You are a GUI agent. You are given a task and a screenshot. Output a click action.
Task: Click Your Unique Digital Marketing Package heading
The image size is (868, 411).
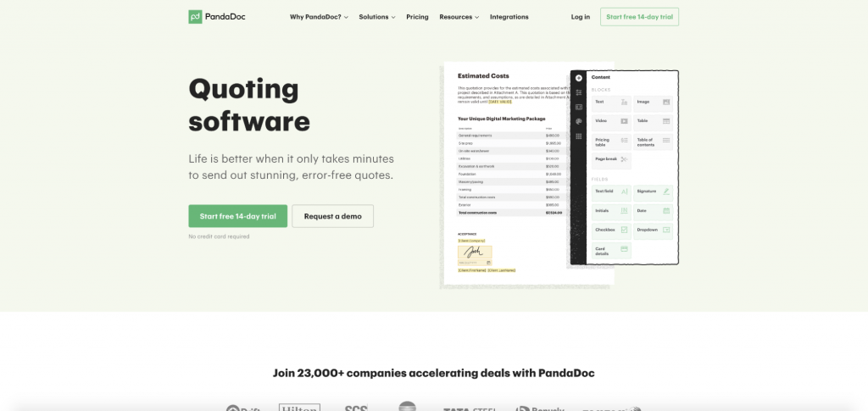[x=502, y=119]
